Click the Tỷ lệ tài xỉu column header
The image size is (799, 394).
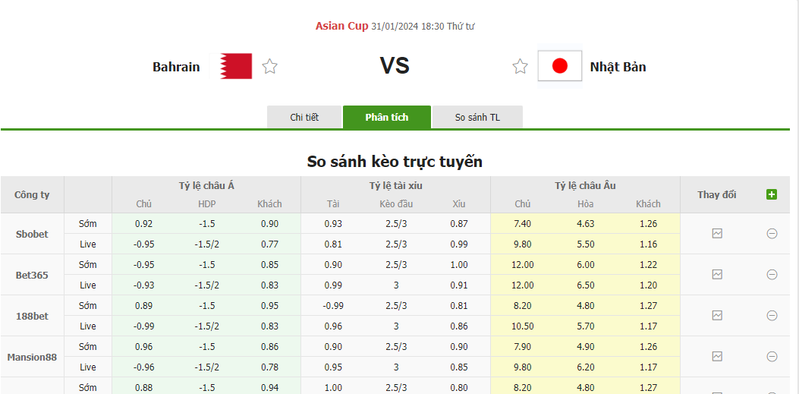tap(396, 186)
